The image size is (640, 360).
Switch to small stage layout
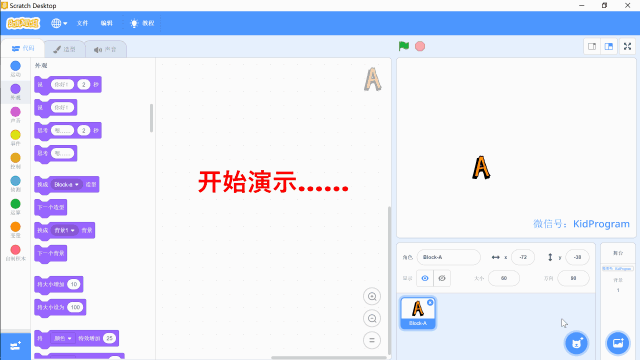click(x=592, y=47)
